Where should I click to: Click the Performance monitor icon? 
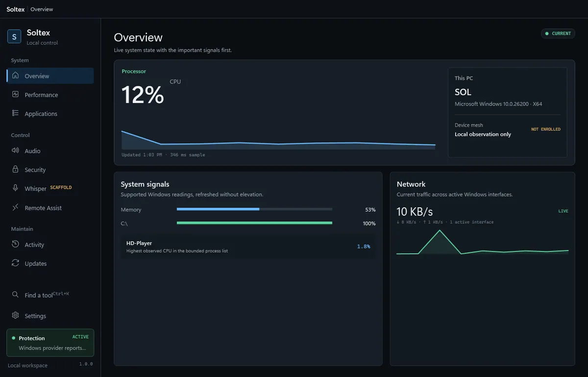pyautogui.click(x=15, y=94)
